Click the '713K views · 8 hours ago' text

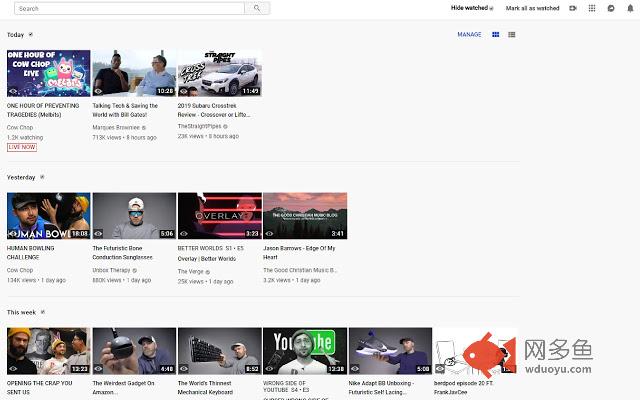coord(124,138)
